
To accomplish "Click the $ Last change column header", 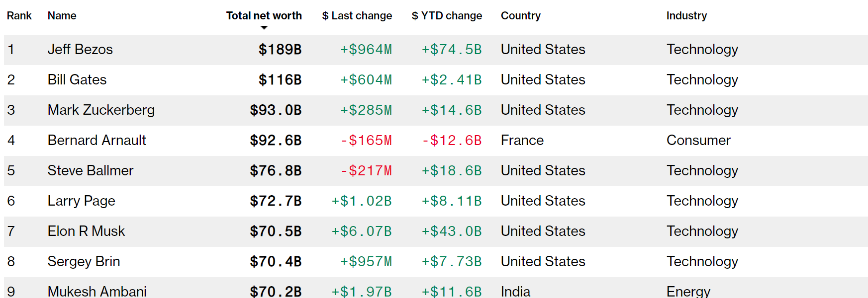I will (x=357, y=16).
